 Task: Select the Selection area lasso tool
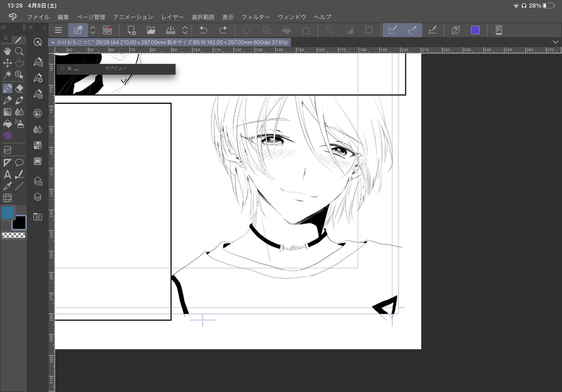point(20,63)
